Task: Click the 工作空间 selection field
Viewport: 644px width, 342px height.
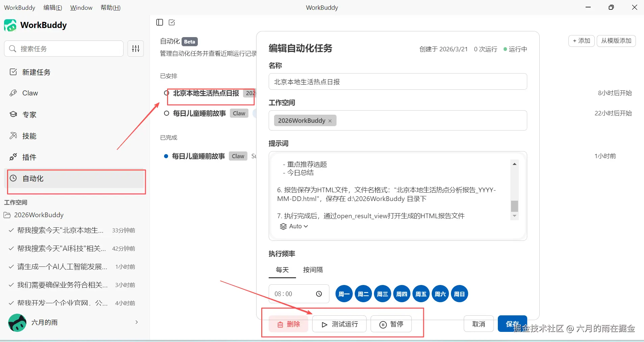Action: pyautogui.click(x=398, y=120)
